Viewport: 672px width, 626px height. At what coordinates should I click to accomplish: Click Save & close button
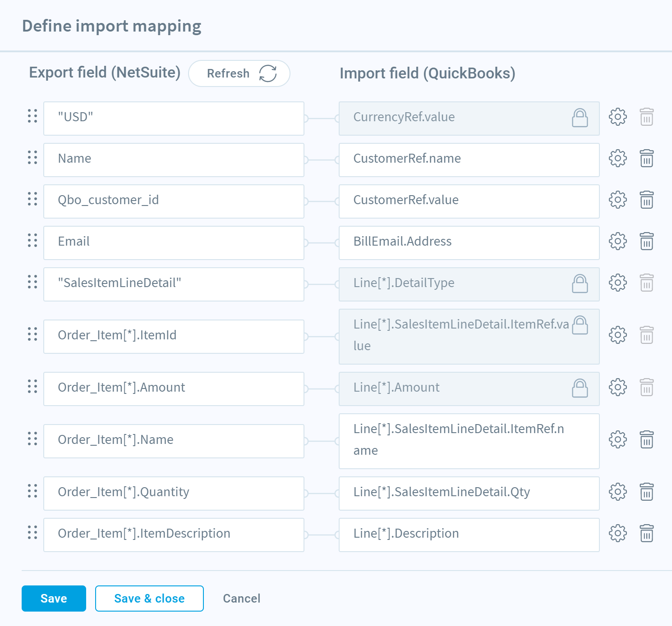149,599
